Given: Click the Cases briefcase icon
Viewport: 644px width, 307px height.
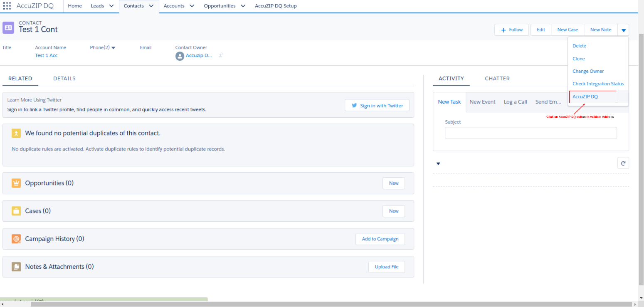Looking at the screenshot, I should click(x=16, y=211).
